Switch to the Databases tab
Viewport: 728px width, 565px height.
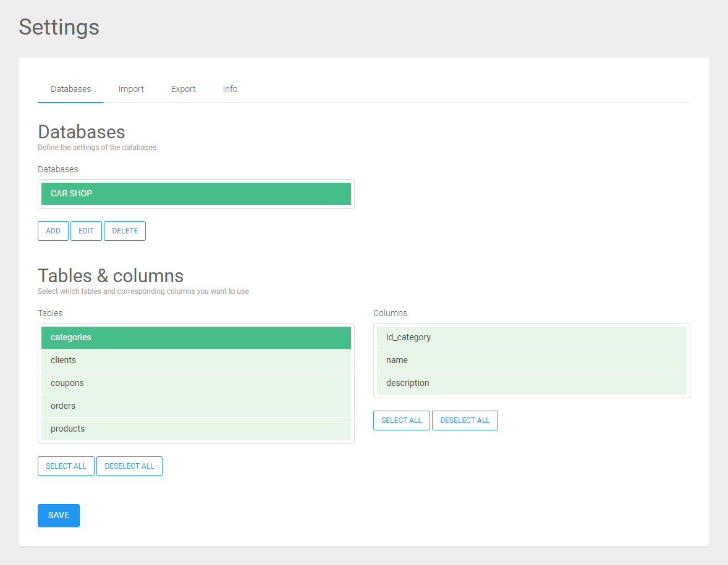pos(70,89)
